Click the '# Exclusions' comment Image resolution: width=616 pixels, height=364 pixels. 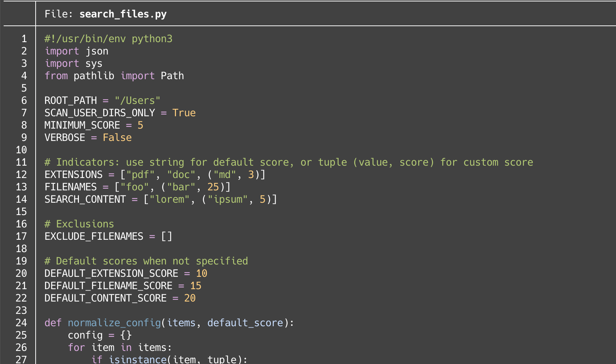click(x=79, y=224)
